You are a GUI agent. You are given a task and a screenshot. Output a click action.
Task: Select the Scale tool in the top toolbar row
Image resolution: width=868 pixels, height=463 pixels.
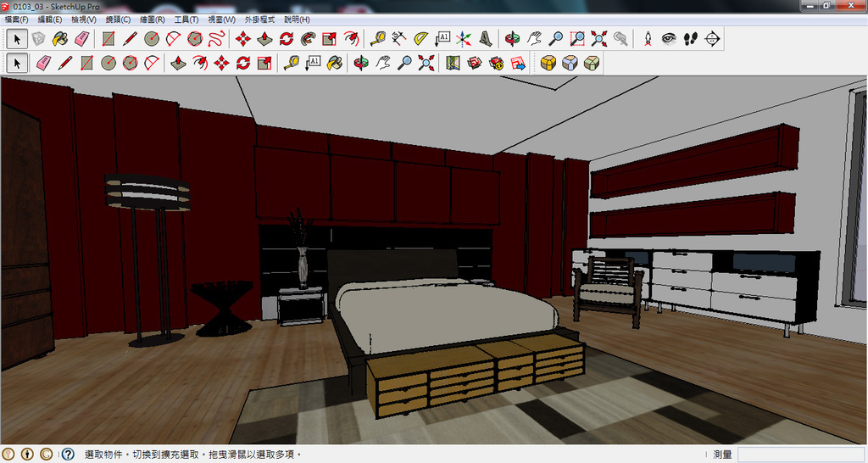(330, 39)
